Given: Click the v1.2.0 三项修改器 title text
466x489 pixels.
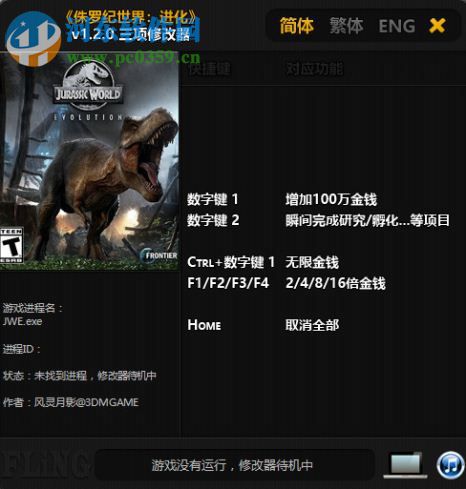Looking at the screenshot, I should 131,34.
